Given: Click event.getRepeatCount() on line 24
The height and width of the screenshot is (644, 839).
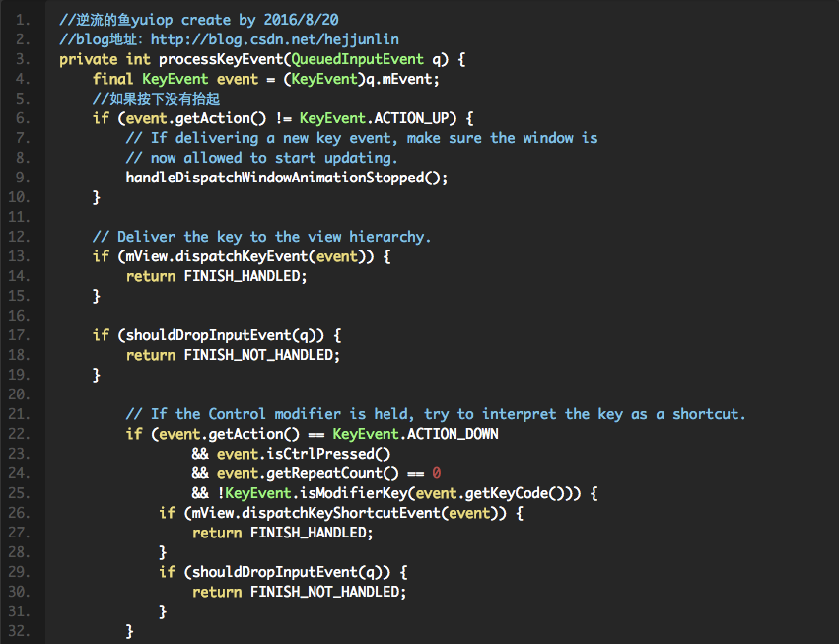Looking at the screenshot, I should [308, 473].
